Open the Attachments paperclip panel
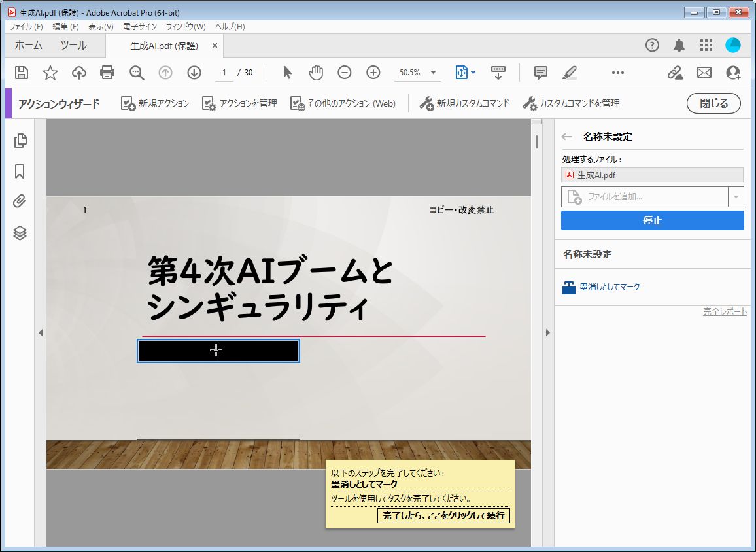The width and height of the screenshot is (756, 552). tap(19, 202)
